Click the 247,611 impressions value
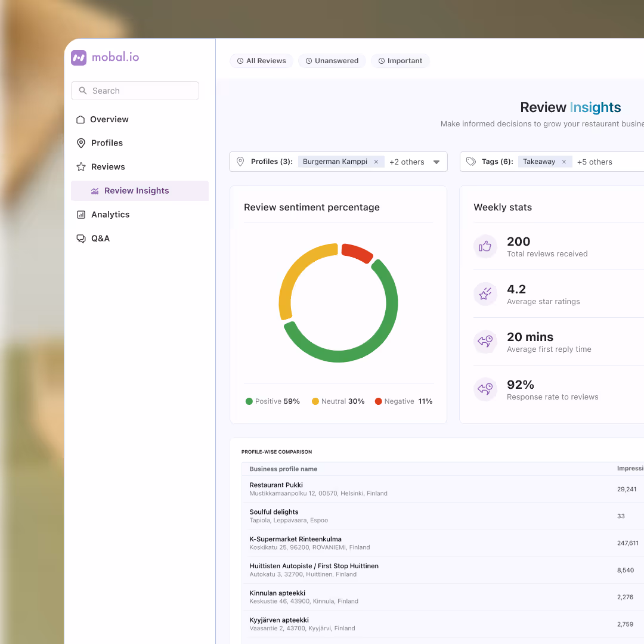Screen dimensions: 644x644 tap(627, 543)
